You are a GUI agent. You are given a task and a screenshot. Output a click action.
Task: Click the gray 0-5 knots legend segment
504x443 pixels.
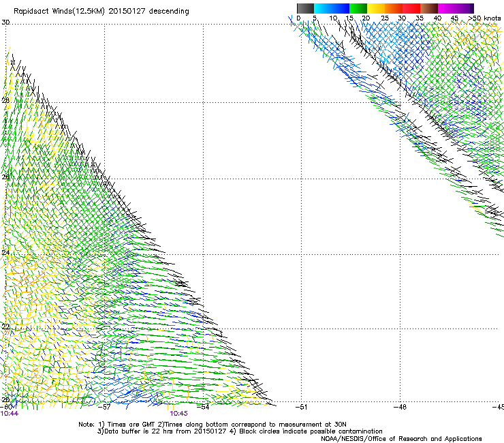pyautogui.click(x=305, y=8)
